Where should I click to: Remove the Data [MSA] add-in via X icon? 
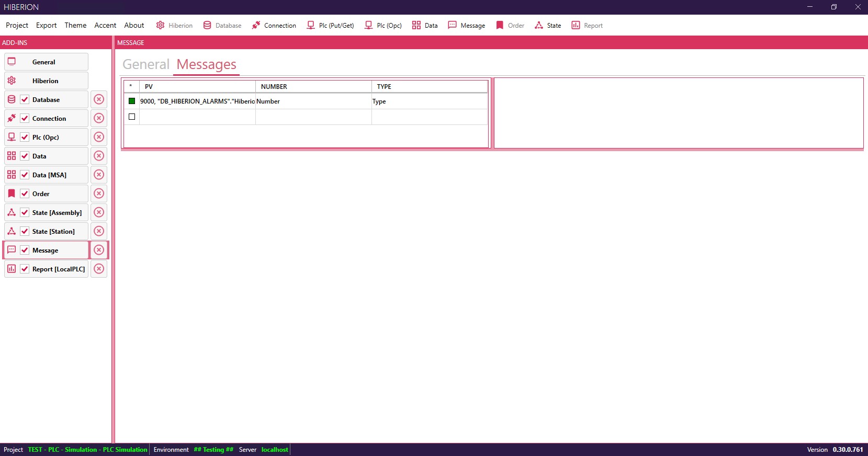coord(99,175)
